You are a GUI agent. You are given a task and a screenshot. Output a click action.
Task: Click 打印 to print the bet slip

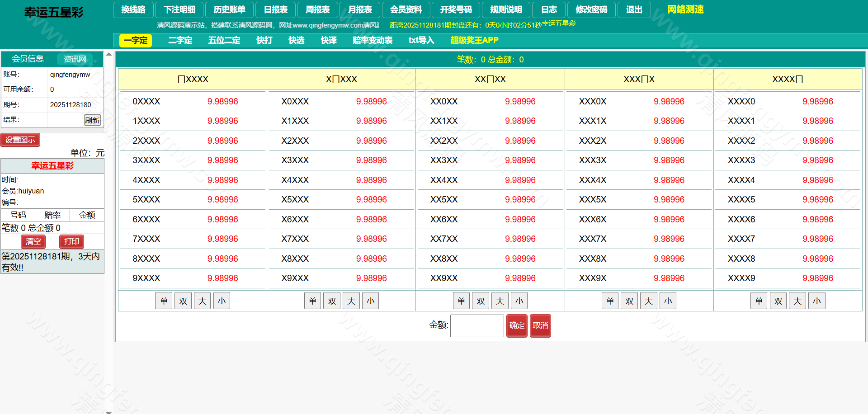click(x=71, y=242)
